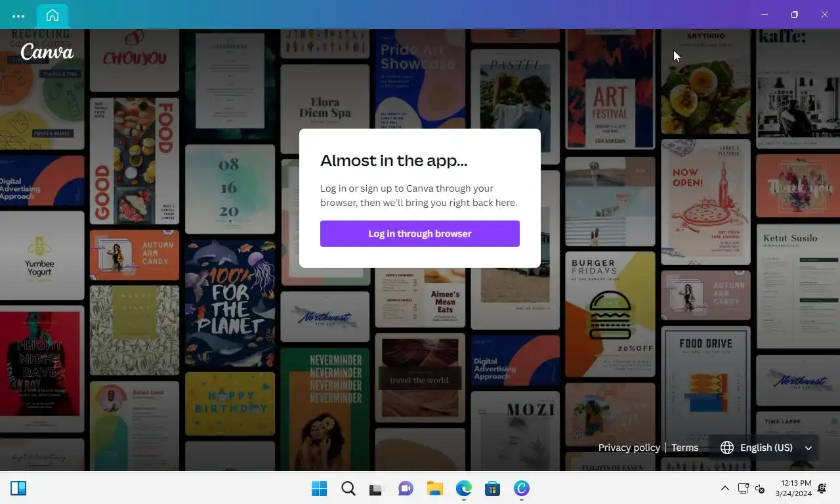Open the notification bell icon
840x504 pixels.
pyautogui.click(x=822, y=488)
